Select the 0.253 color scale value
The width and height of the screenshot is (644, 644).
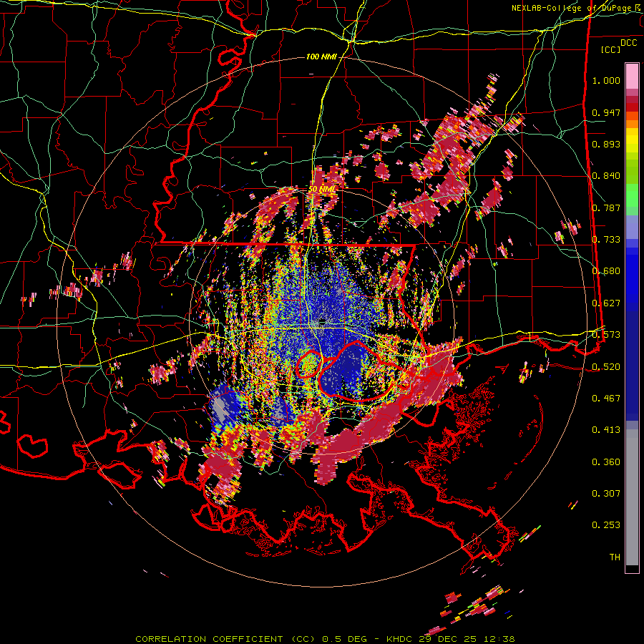pos(606,525)
